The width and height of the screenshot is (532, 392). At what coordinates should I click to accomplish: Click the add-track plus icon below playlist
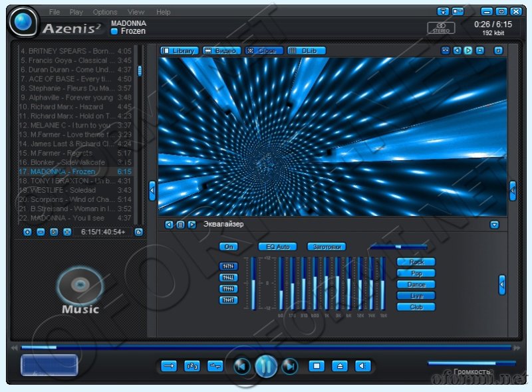coord(27,231)
